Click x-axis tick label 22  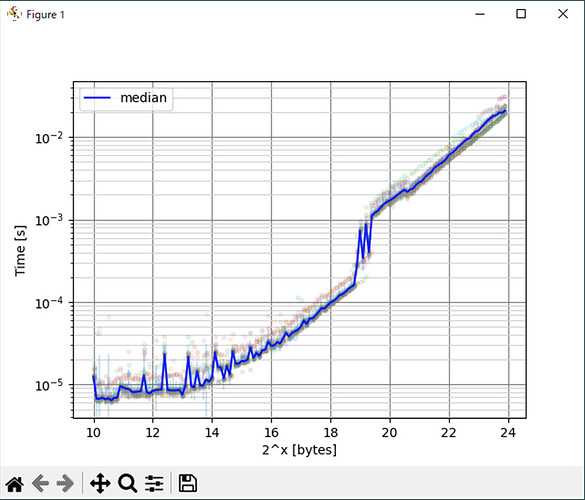[449, 433]
